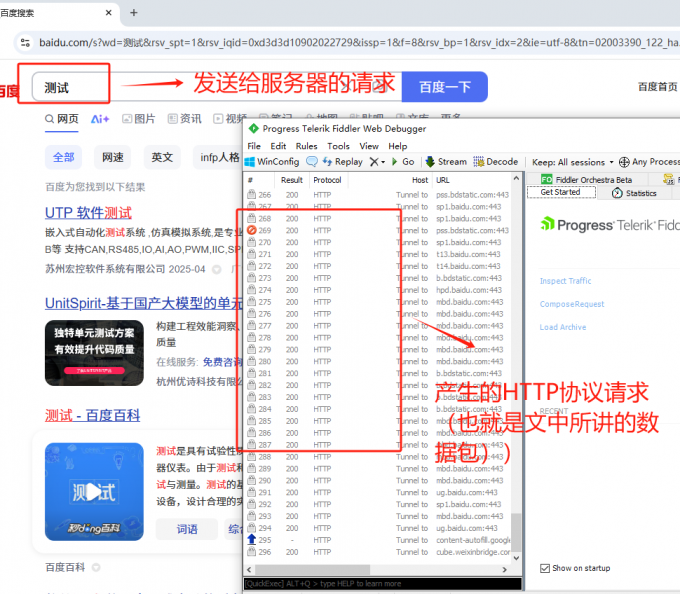This screenshot has height=594, width=680.
Task: Click horizontal scrollbar right arrow in Fiddler
Action: [x=504, y=570]
